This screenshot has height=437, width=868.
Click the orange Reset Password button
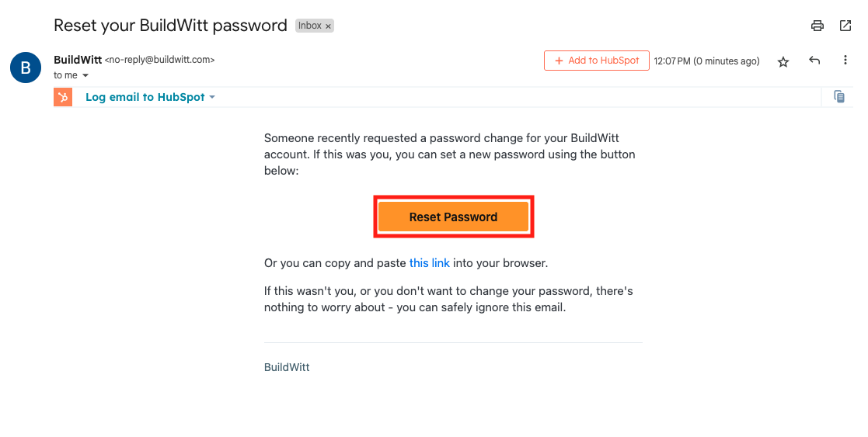point(453,217)
